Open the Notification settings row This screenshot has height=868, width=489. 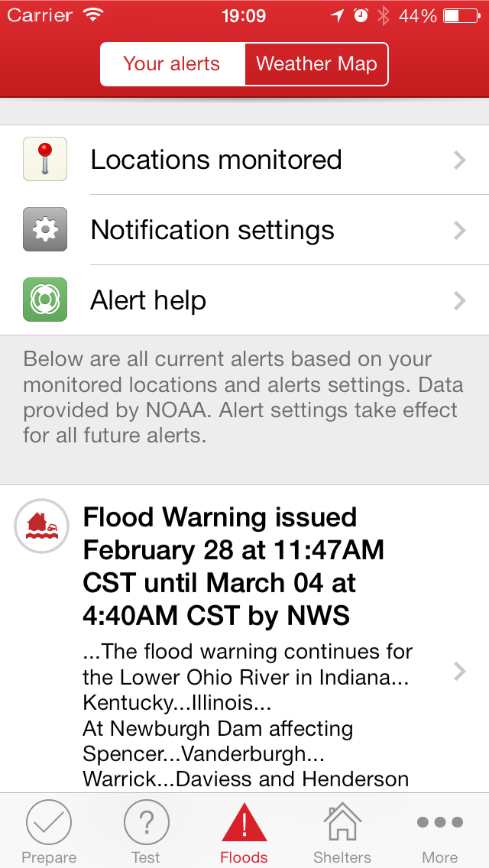pyautogui.click(x=212, y=230)
